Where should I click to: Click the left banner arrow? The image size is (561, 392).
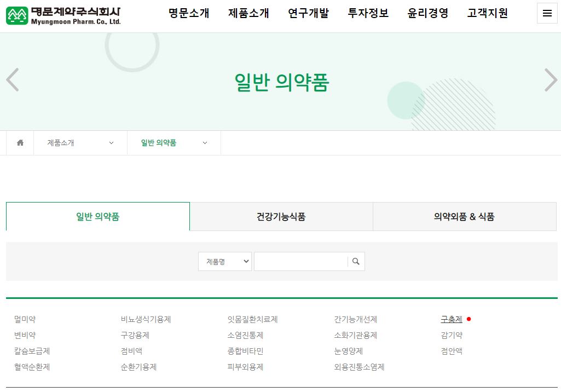point(12,80)
